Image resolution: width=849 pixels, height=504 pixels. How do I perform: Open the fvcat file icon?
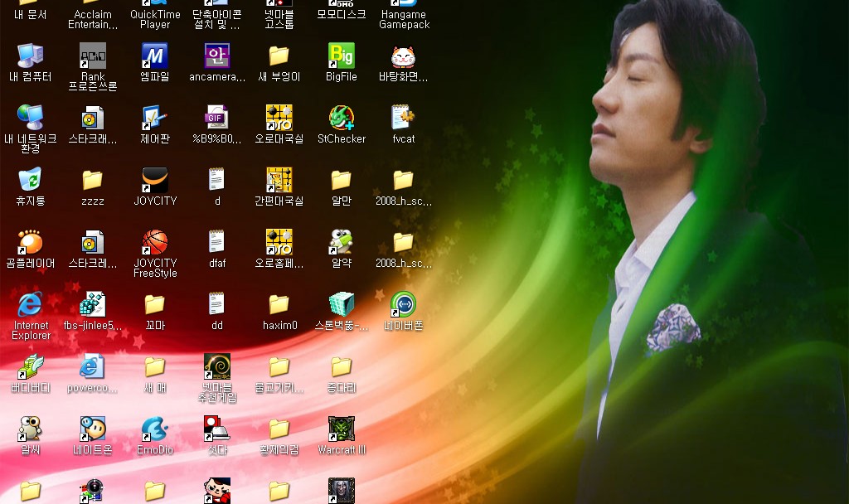point(404,118)
